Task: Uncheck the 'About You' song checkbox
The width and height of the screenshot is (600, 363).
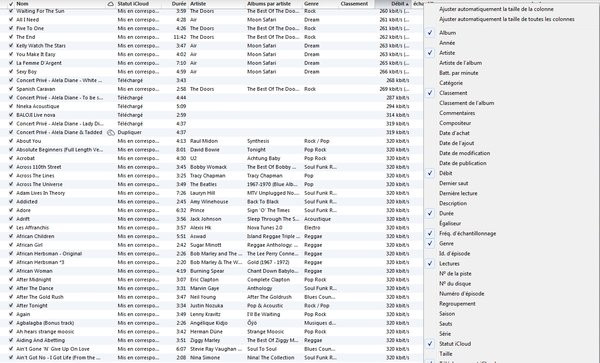Action: point(11,141)
